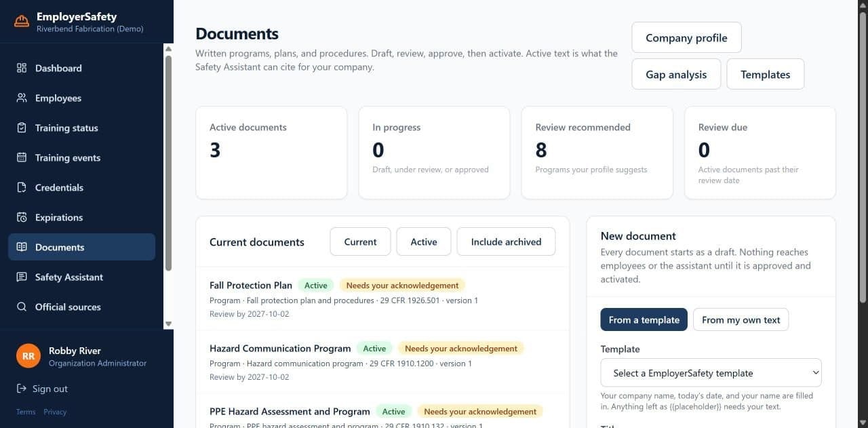This screenshot has height=428, width=868.
Task: Run Gap analysis
Action: (x=676, y=75)
